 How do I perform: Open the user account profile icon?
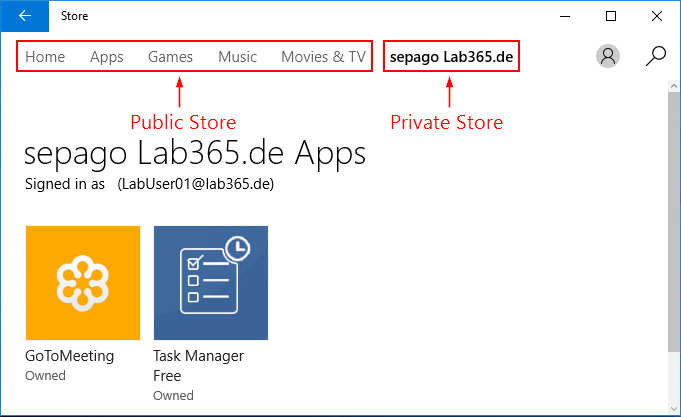coord(608,56)
